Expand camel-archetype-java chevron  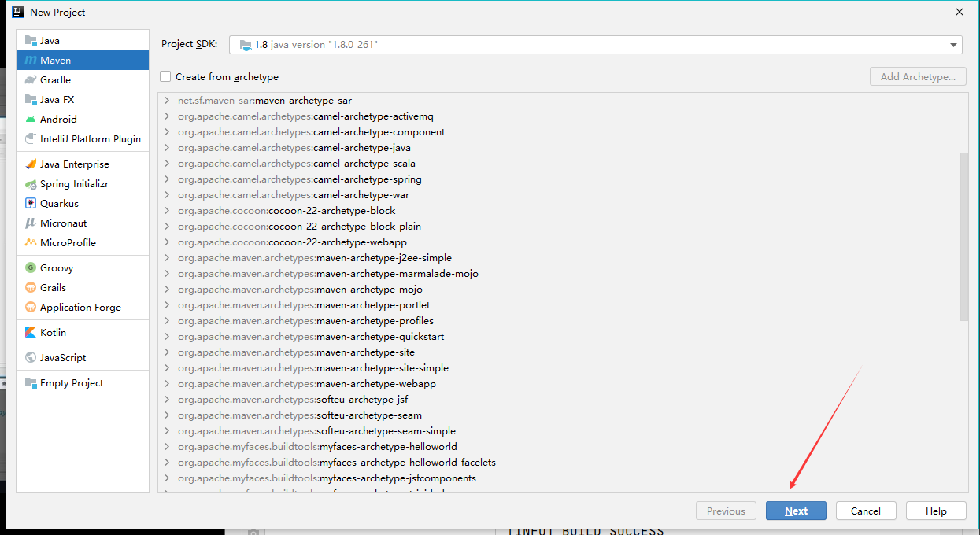(x=167, y=148)
